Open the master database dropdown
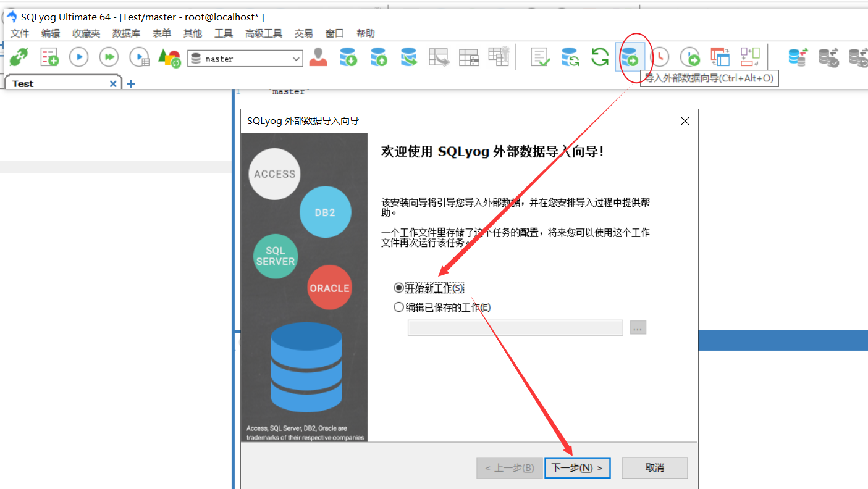 295,58
